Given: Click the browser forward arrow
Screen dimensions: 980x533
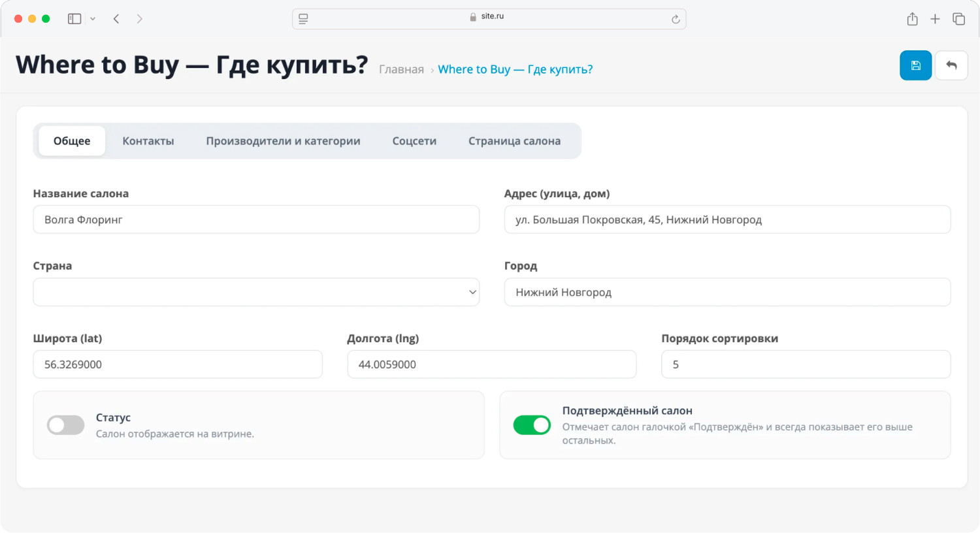Looking at the screenshot, I should click(139, 19).
